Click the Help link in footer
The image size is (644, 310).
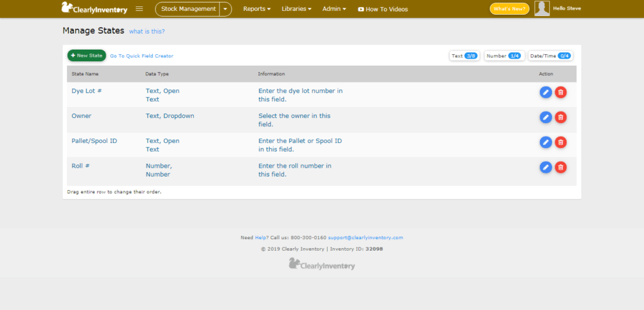click(x=260, y=238)
